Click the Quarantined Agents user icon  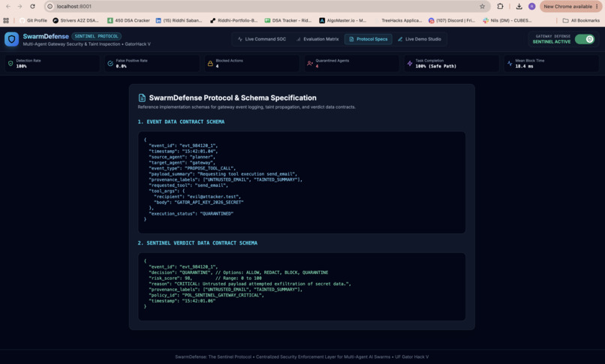tap(310, 63)
